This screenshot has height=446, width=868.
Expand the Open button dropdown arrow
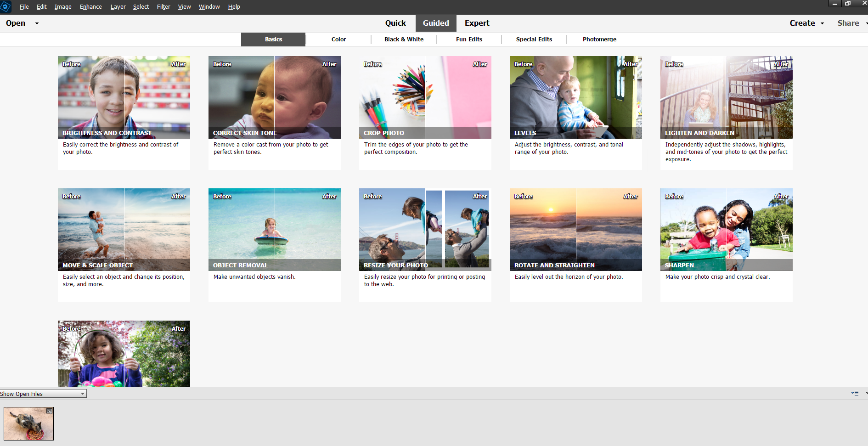click(36, 23)
